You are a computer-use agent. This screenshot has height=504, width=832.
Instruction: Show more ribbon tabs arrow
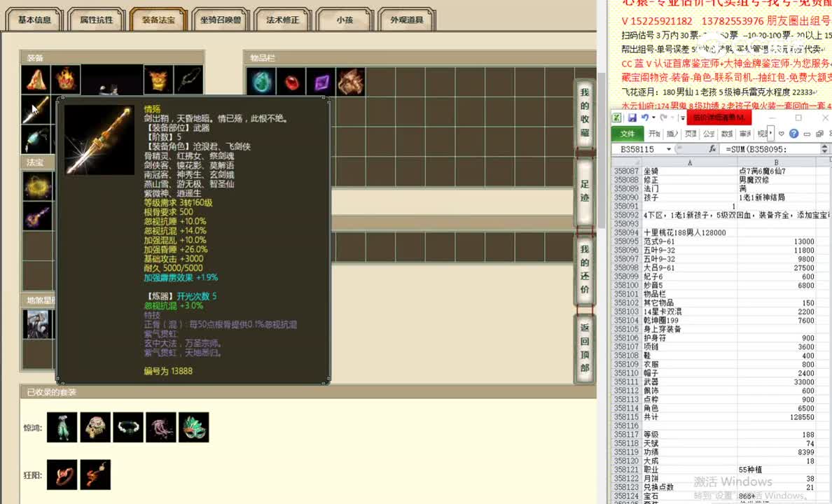tap(771, 134)
